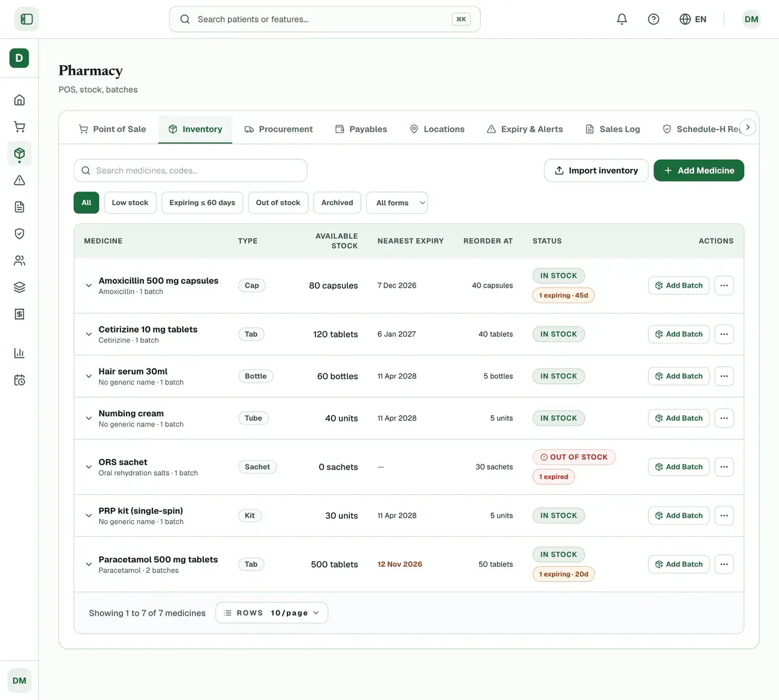The width and height of the screenshot is (779, 700).
Task: Filter by Expiring ≤ 60 days
Action: [x=203, y=203]
